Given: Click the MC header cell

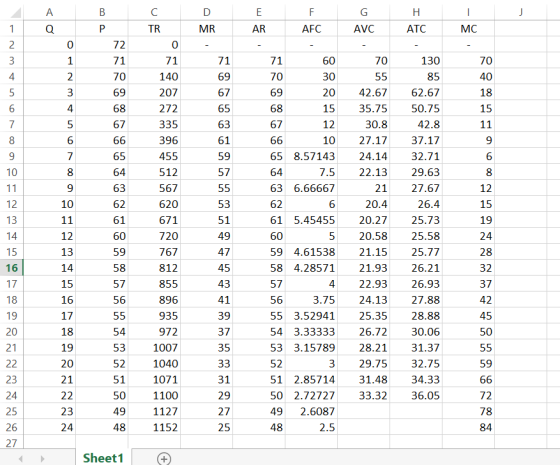Looking at the screenshot, I should [x=469, y=29].
